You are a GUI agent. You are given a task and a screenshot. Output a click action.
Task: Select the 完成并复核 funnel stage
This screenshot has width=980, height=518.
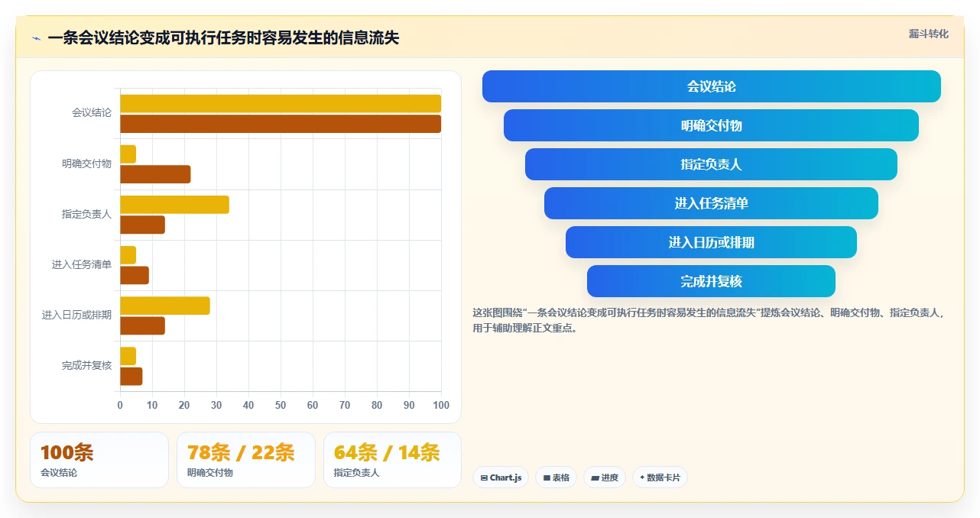(x=711, y=281)
